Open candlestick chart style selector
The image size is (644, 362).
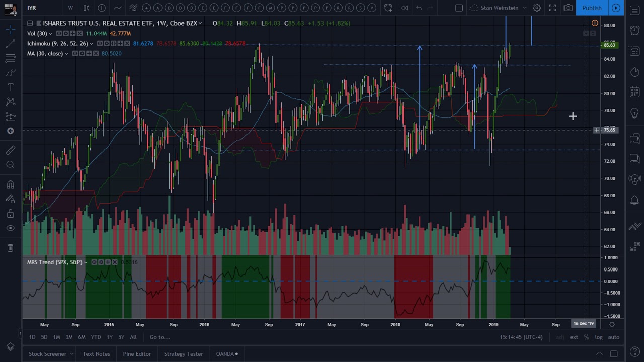[x=86, y=8]
